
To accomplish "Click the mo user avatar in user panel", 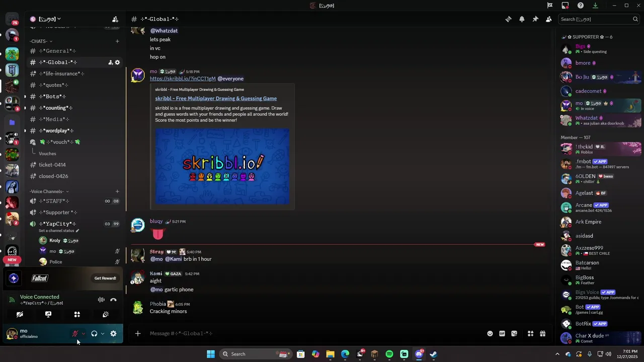I will [x=12, y=334].
